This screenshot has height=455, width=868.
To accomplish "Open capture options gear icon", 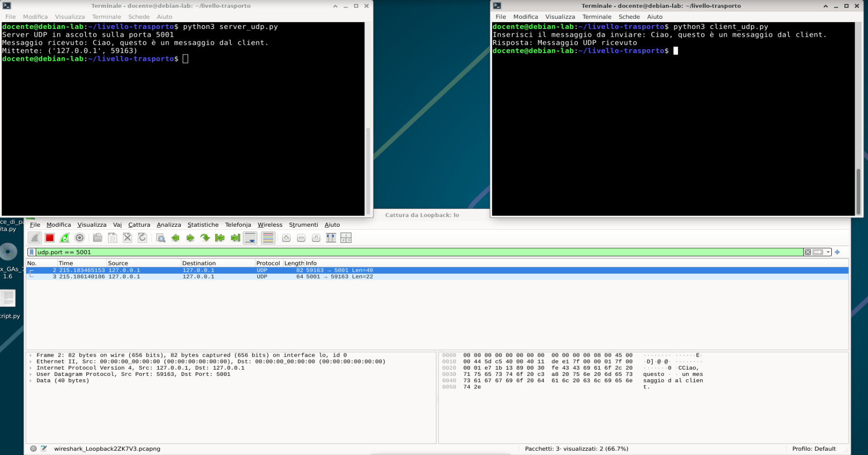I will (80, 238).
